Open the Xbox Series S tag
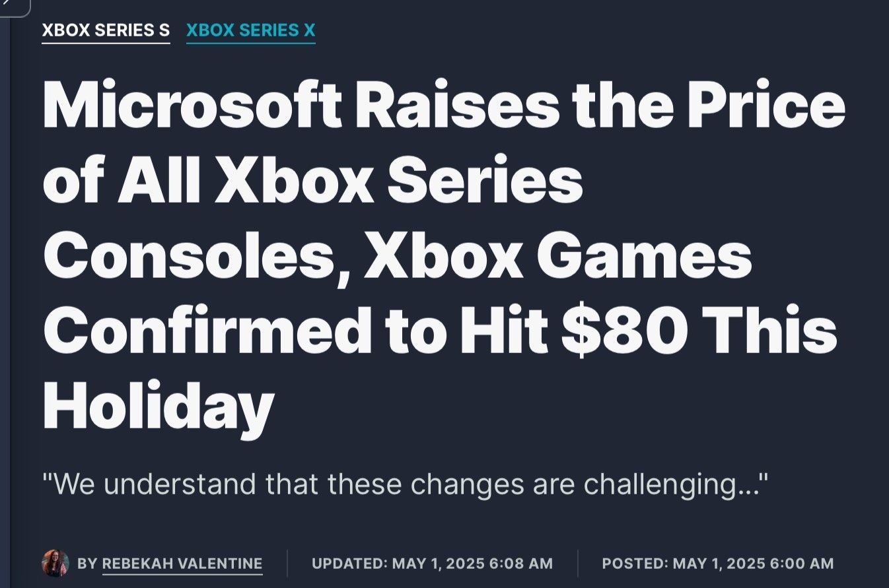889x588 pixels. (106, 30)
